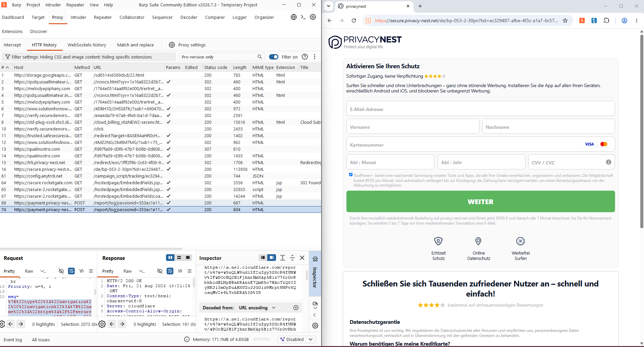Toggle the Filter on switch
Viewport: 644px width, 347px height.
click(x=274, y=57)
